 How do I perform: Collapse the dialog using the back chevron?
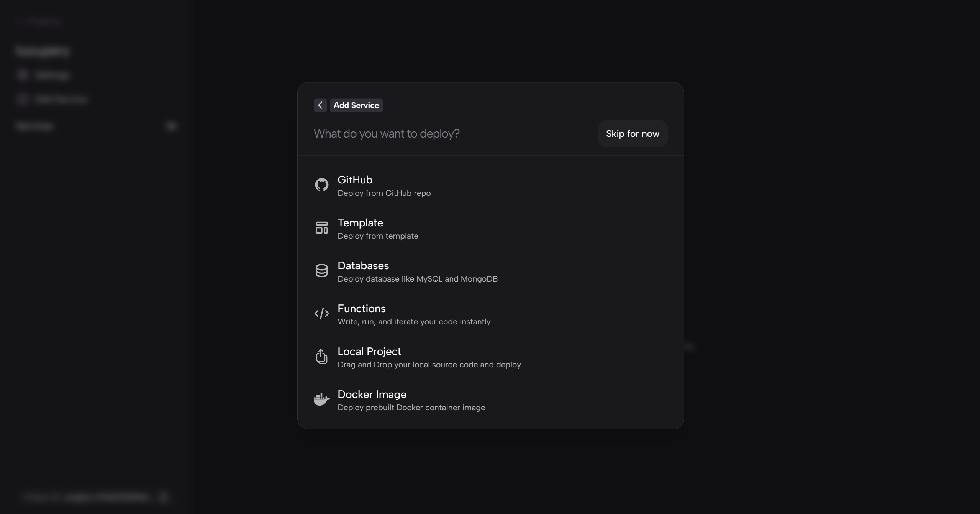[320, 105]
